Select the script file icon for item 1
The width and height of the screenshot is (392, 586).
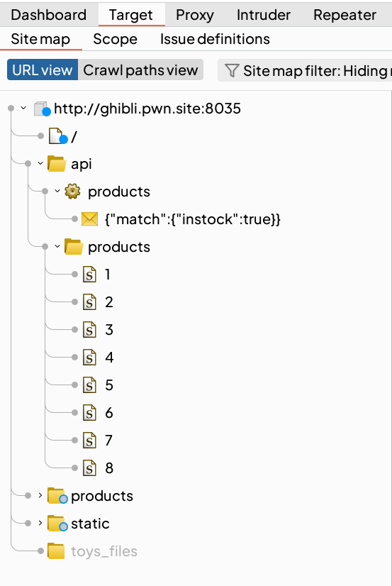[x=89, y=275]
